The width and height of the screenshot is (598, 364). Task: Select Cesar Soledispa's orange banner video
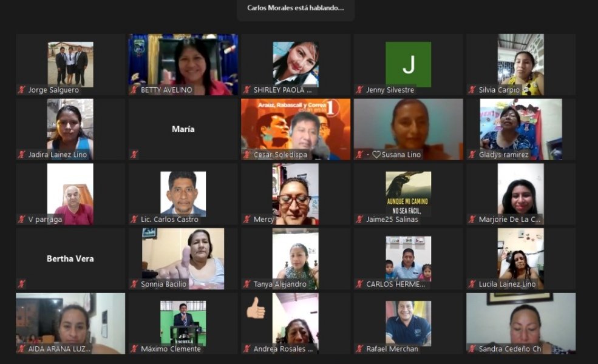296,129
